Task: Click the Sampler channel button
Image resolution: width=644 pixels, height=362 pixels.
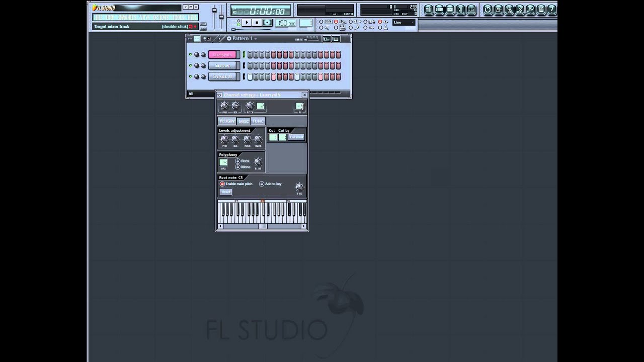Action: point(222,66)
